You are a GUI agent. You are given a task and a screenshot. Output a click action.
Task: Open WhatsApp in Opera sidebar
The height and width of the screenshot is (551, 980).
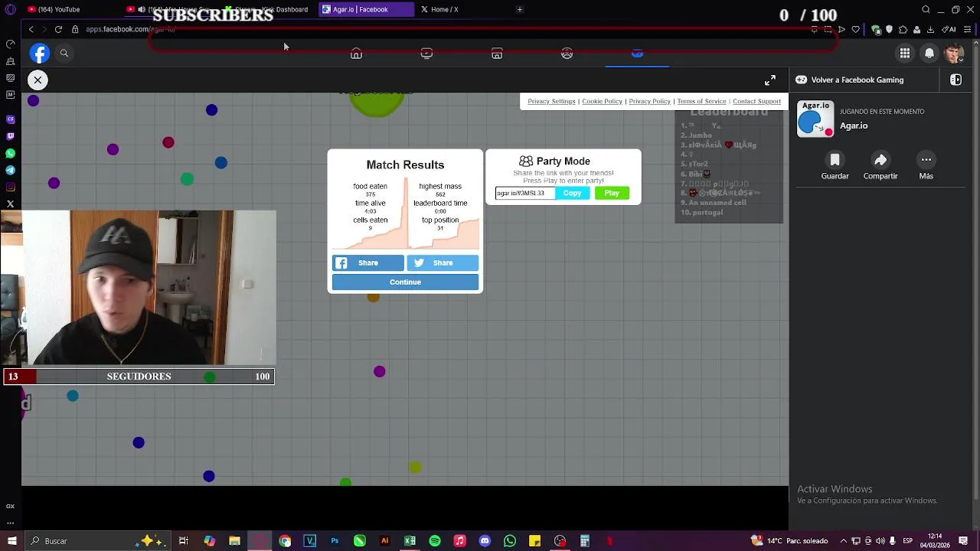pyautogui.click(x=10, y=153)
